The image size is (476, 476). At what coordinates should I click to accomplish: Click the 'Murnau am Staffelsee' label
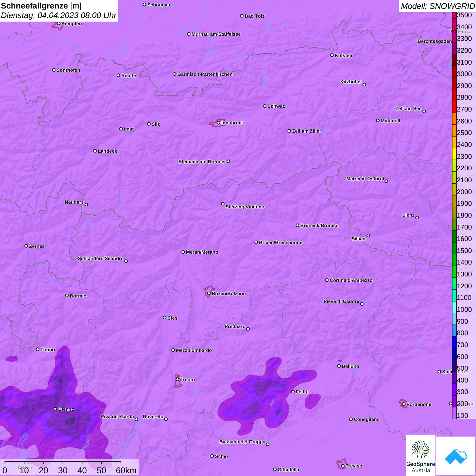(216, 34)
